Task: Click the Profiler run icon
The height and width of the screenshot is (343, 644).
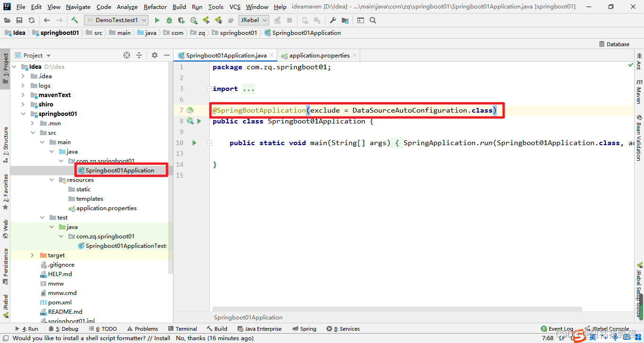Action: (x=194, y=20)
